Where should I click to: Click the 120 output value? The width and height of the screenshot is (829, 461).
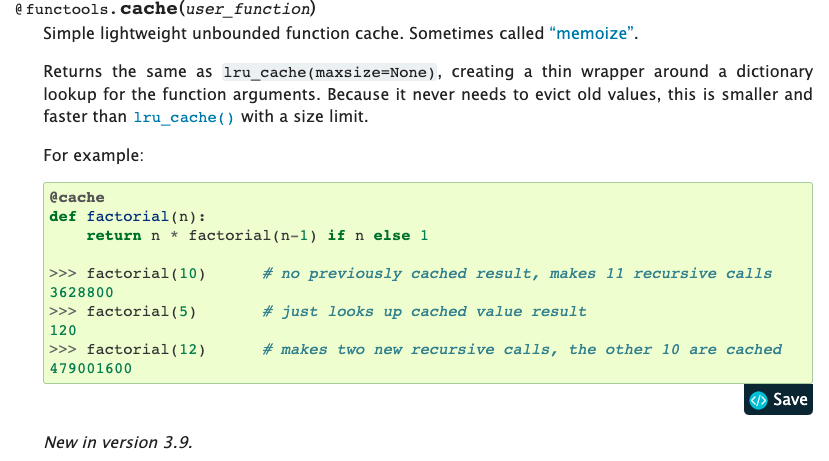62,330
